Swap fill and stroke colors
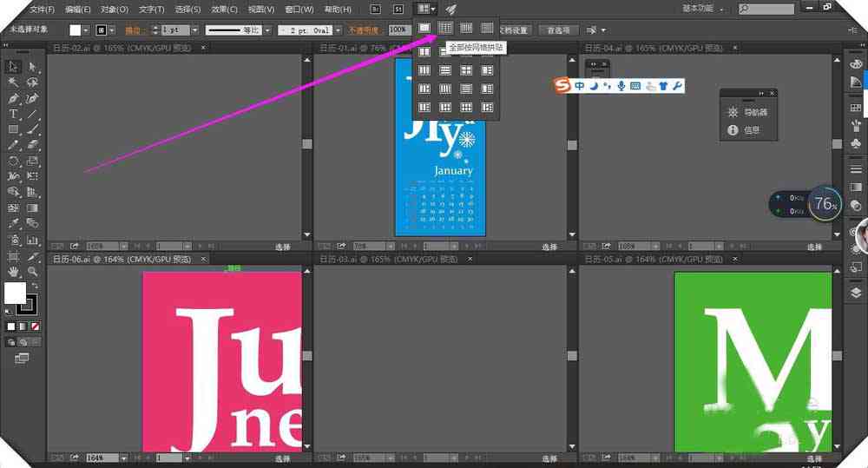 pyautogui.click(x=35, y=286)
